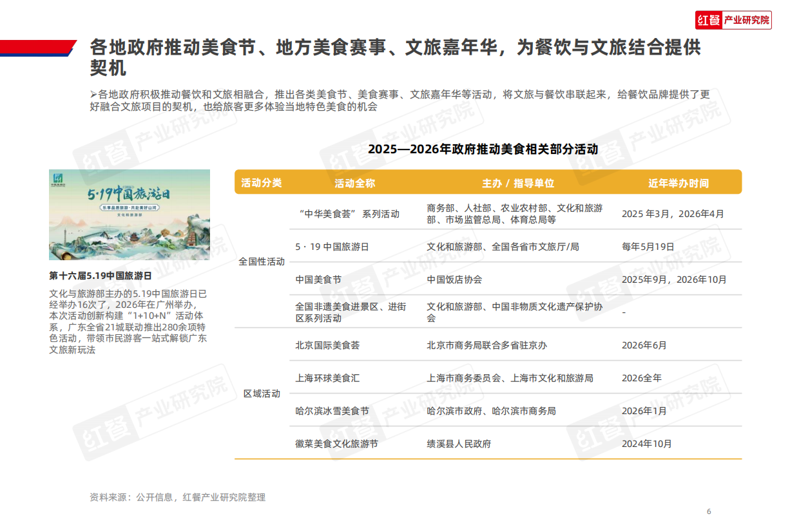Click the 北京国际美食荟 cell
Image resolution: width=799 pixels, height=532 pixels.
pyautogui.click(x=327, y=345)
